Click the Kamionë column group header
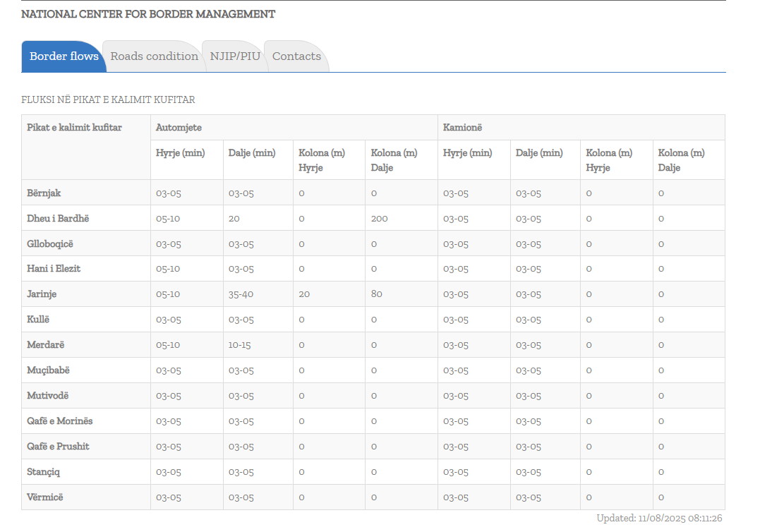The width and height of the screenshot is (772, 532). pos(462,128)
